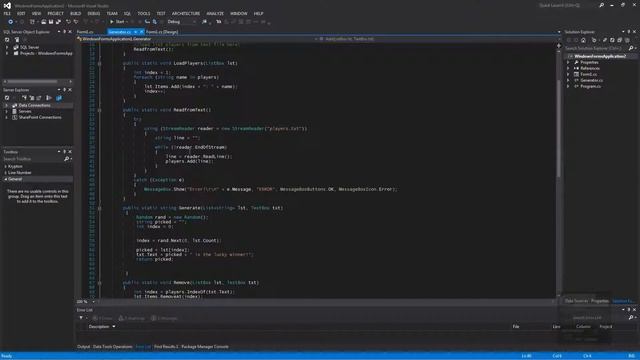The width and height of the screenshot is (640, 360).
Task: Click the Visual Studio logo icon
Action: pos(7,6)
